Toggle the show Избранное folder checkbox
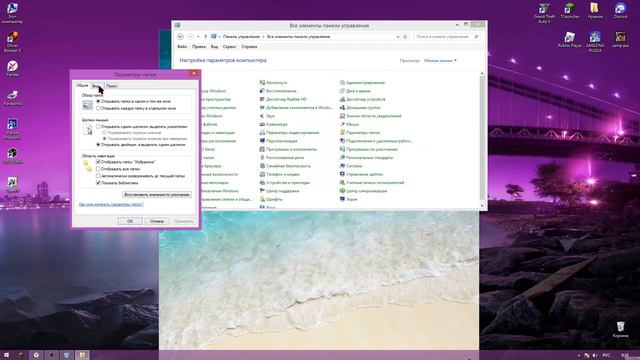The image size is (640, 360). click(x=98, y=162)
